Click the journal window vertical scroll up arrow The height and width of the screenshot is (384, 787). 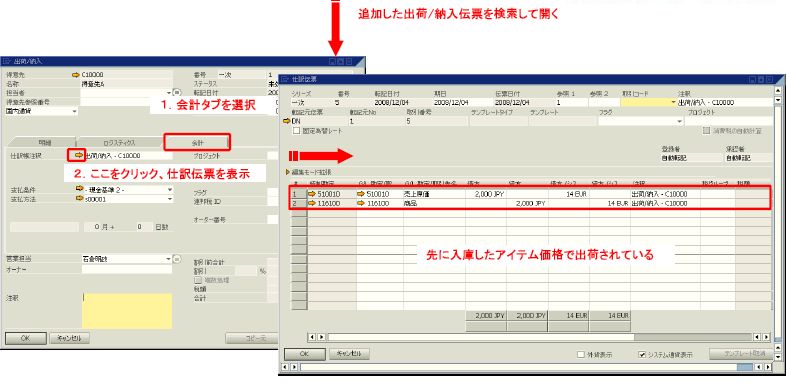pos(778,91)
